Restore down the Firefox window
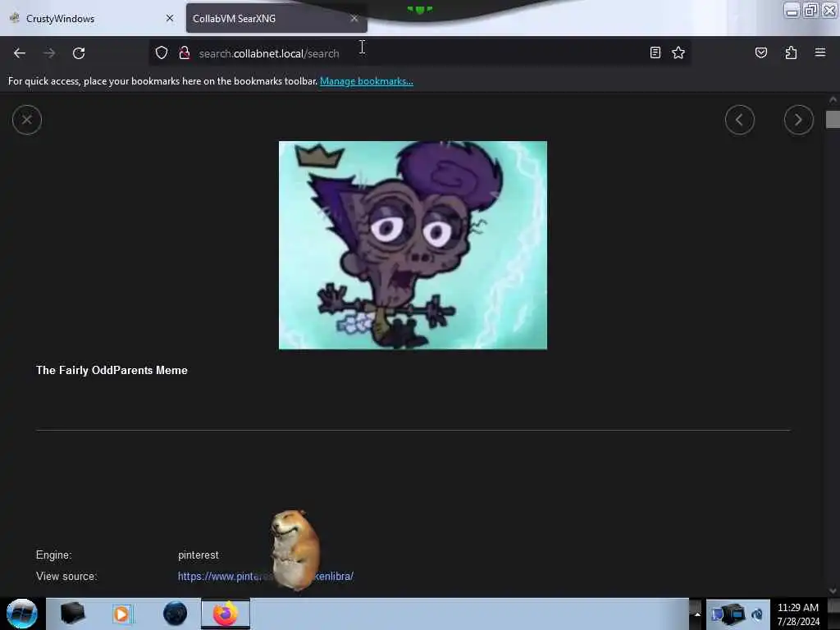Viewport: 840px width, 630px height. (810, 10)
